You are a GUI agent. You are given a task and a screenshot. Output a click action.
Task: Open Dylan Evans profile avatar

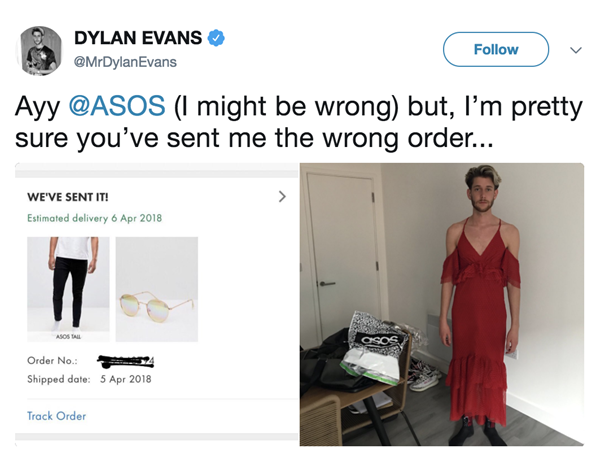(x=40, y=51)
